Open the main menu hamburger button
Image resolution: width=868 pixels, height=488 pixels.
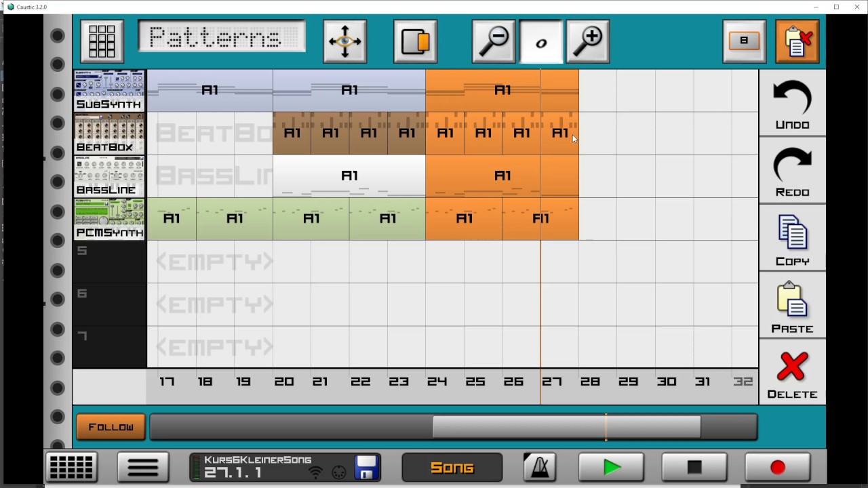pos(143,467)
